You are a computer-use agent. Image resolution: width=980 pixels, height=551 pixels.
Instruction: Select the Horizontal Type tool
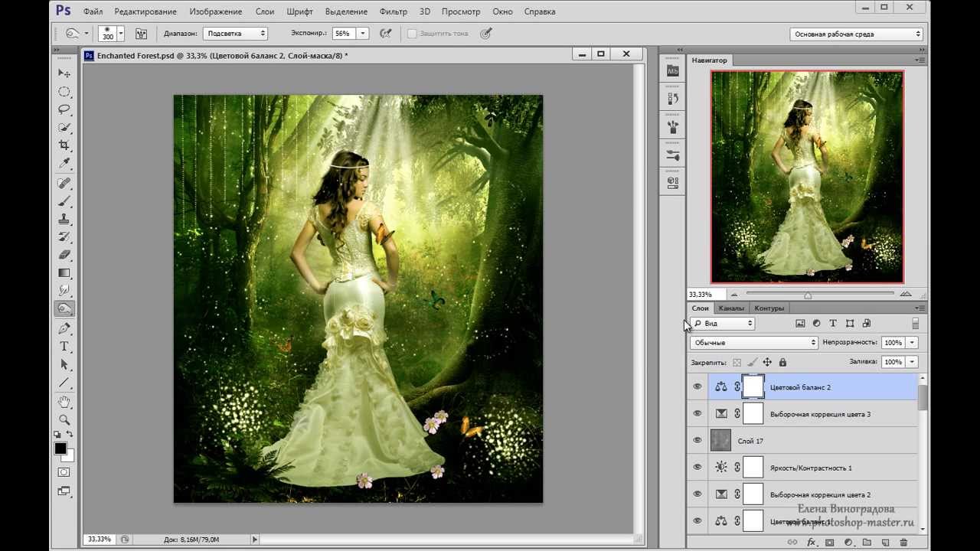pos(64,347)
